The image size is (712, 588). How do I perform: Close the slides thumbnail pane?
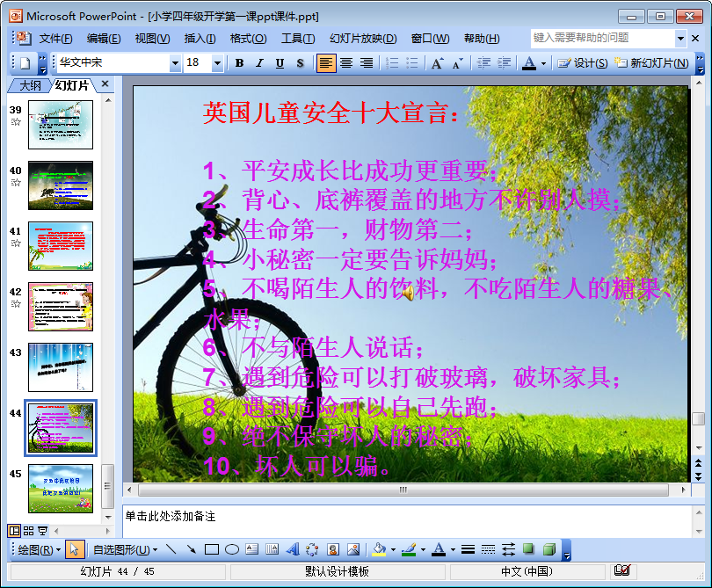click(x=105, y=84)
